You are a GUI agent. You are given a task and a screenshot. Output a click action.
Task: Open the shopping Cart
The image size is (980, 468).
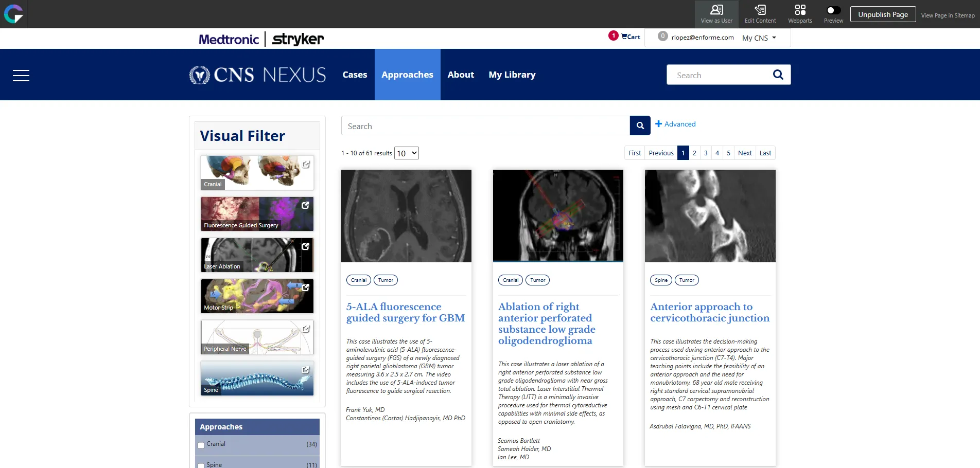(631, 37)
